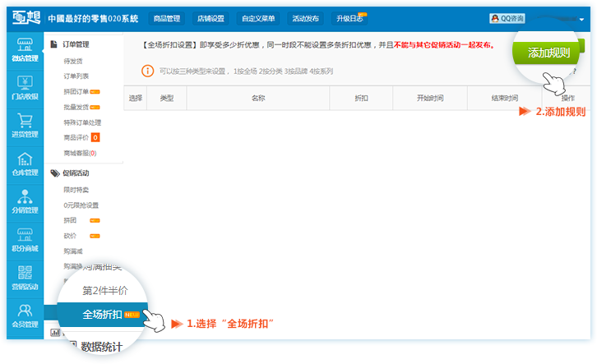Select 订单列表 in the sidebar
Viewport: 597px width, 364px height.
[x=76, y=76]
